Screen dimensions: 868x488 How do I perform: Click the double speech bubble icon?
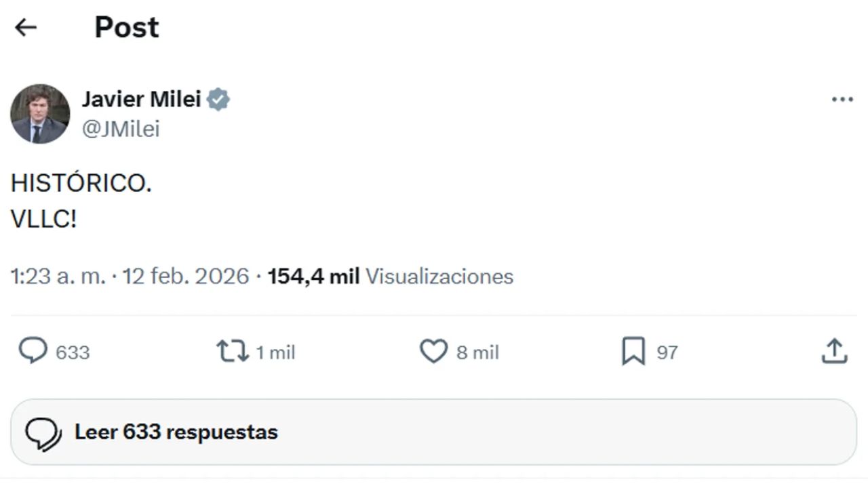pos(43,433)
